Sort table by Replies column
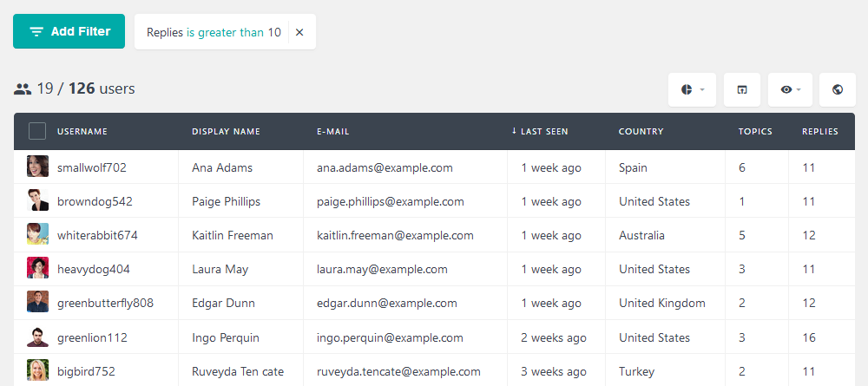Viewport: 868px width, 386px height. pyautogui.click(x=820, y=132)
